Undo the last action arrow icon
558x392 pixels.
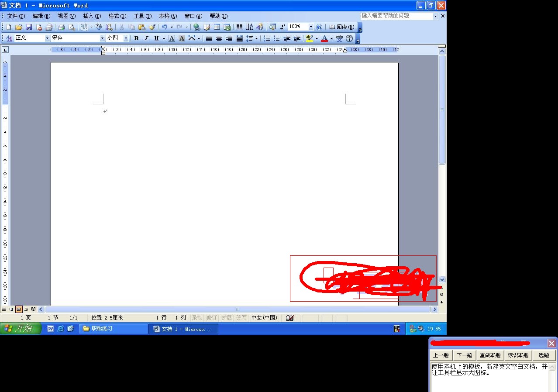(x=164, y=27)
